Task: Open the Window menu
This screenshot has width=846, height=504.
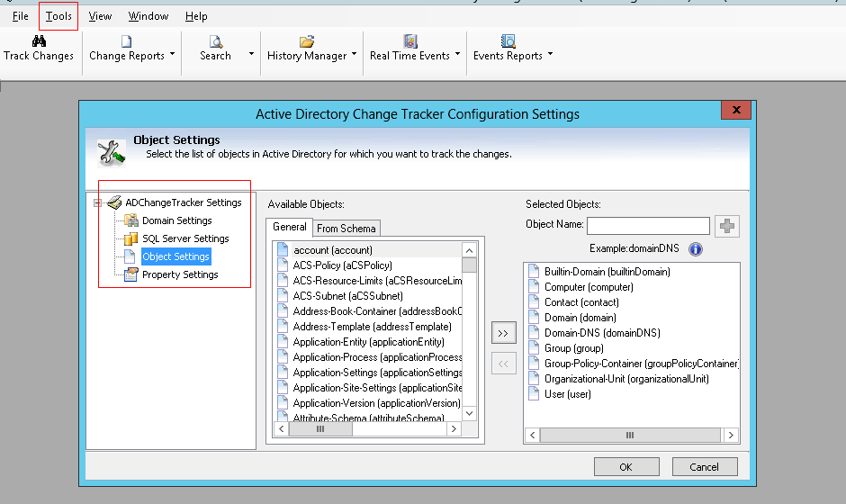Action: (148, 16)
